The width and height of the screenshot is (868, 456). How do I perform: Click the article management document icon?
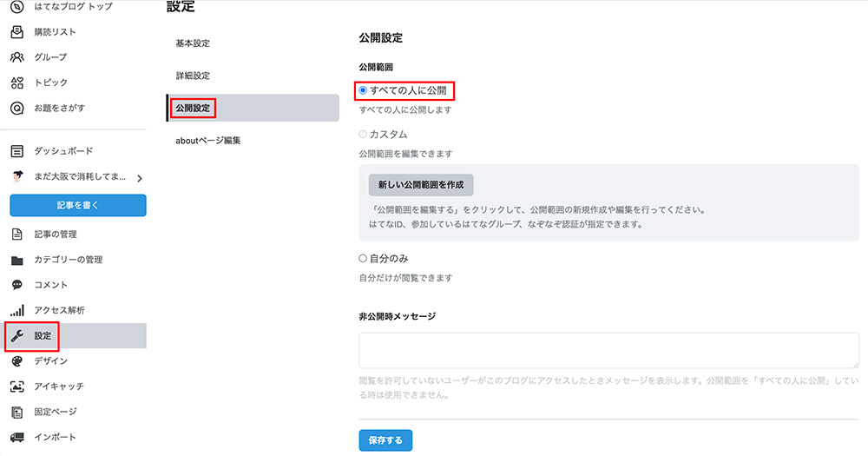tap(17, 234)
